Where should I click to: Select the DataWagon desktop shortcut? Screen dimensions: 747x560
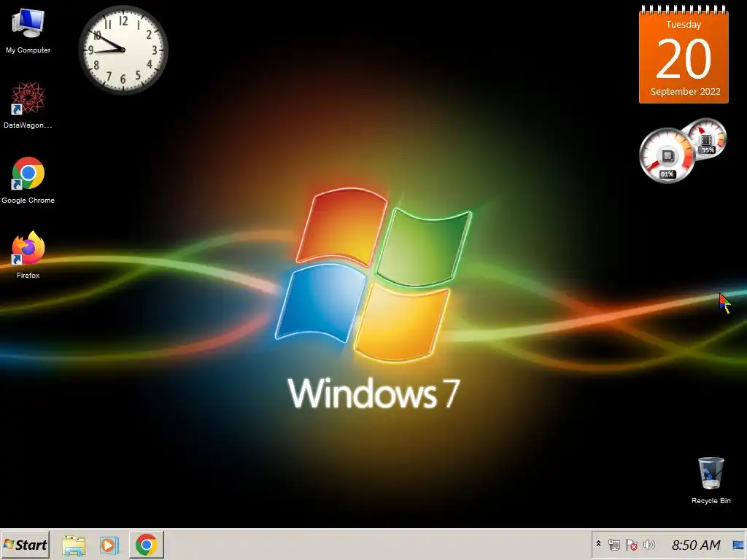(x=28, y=105)
